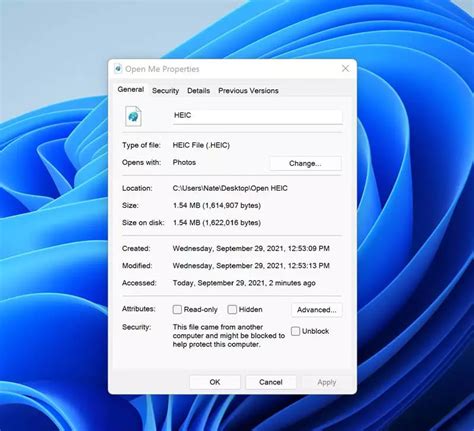This screenshot has height=431, width=474.
Task: Click the HEIC file icon in the title bar
Action: tap(118, 69)
